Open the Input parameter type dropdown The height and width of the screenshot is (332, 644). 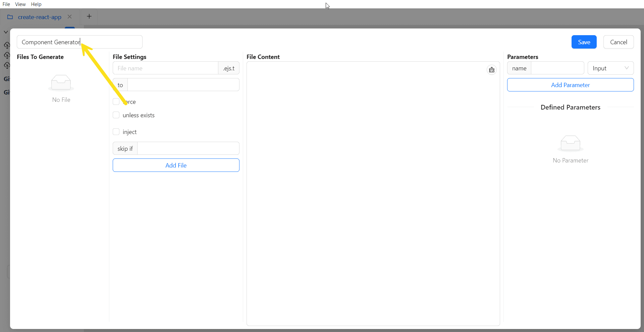[610, 68]
